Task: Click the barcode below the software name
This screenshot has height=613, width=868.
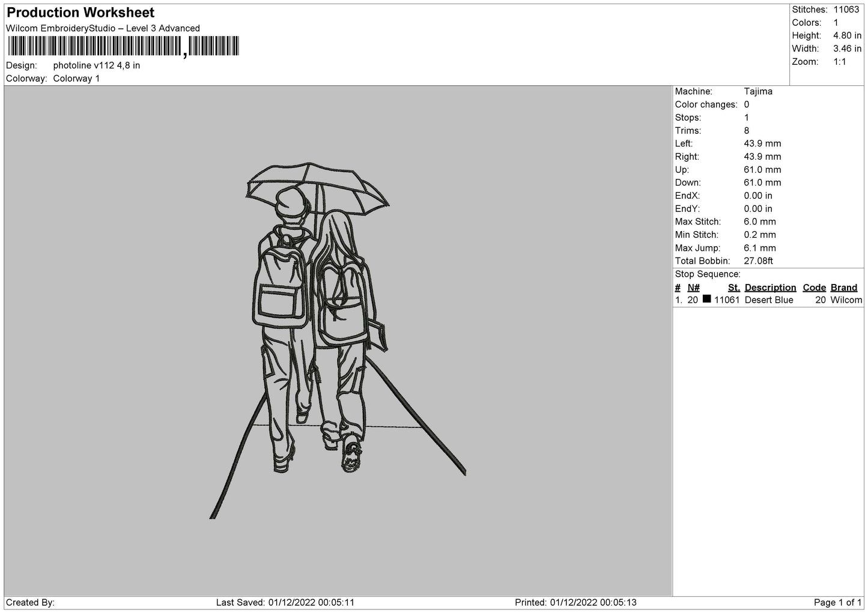Action: coord(123,47)
